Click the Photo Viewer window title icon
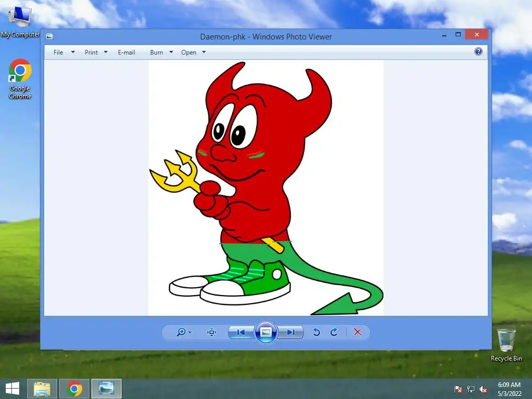The width and height of the screenshot is (532, 399). (49, 36)
